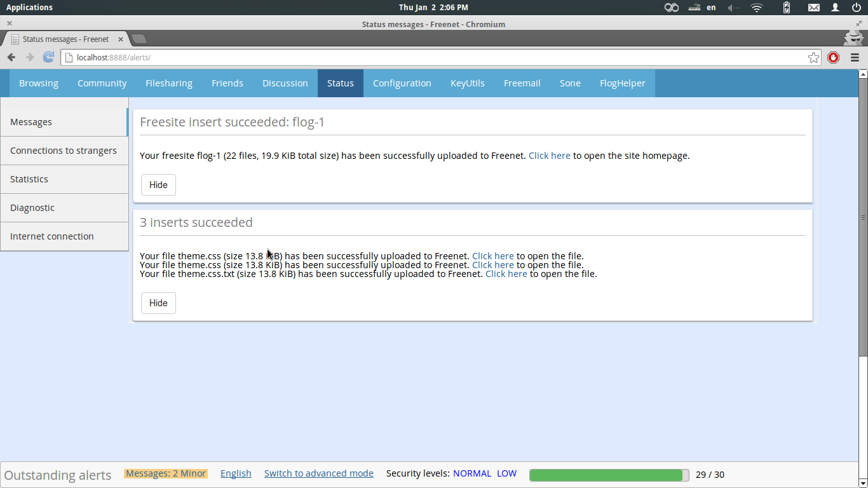The width and height of the screenshot is (868, 488).
Task: Close the Status messages browser tab
Action: [120, 39]
